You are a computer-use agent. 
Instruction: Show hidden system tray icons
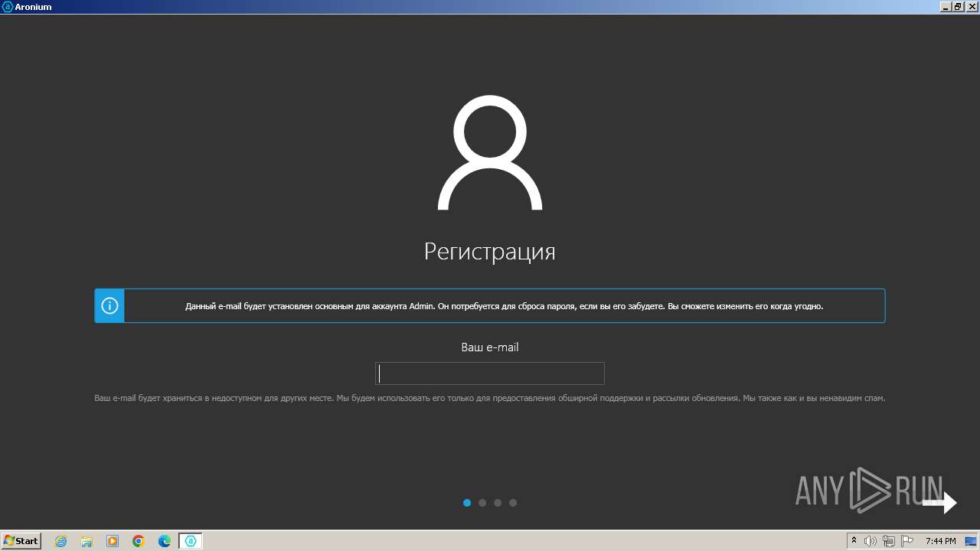(x=854, y=541)
